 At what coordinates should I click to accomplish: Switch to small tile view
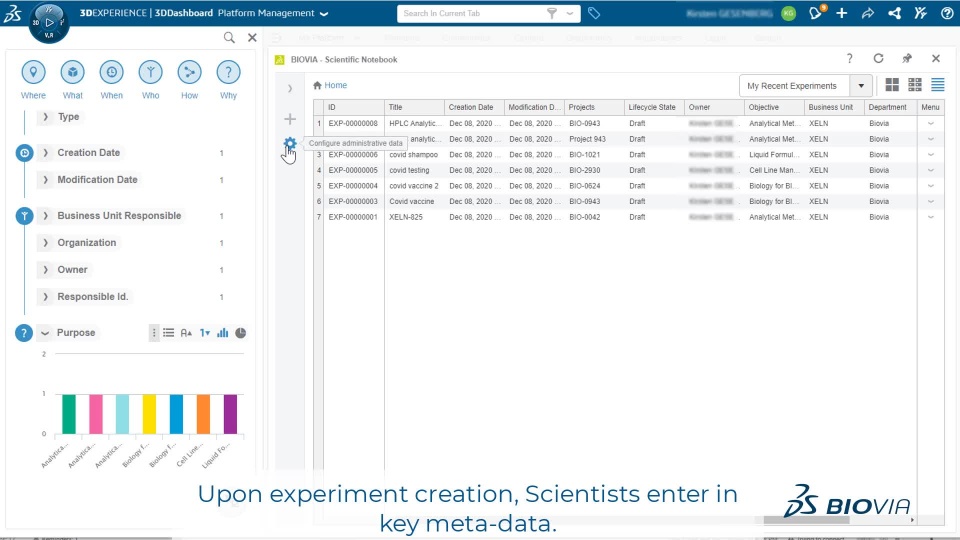coord(915,85)
